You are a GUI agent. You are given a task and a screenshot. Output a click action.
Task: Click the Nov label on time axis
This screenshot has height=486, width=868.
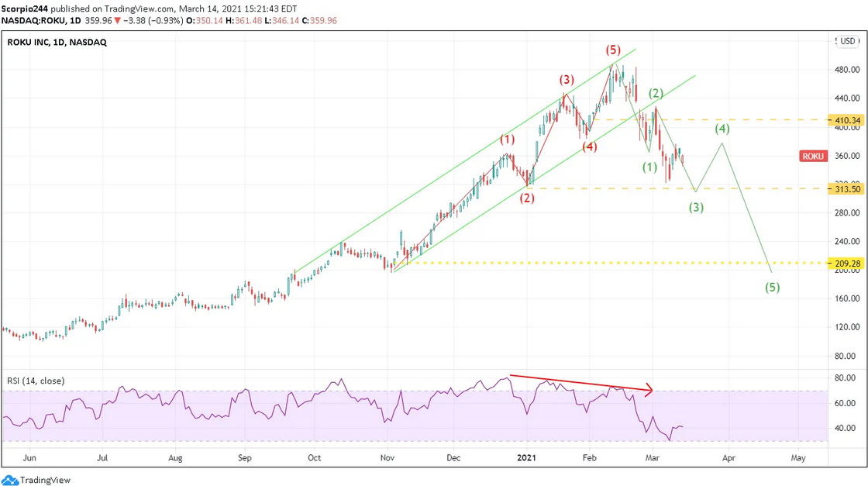[x=387, y=458]
